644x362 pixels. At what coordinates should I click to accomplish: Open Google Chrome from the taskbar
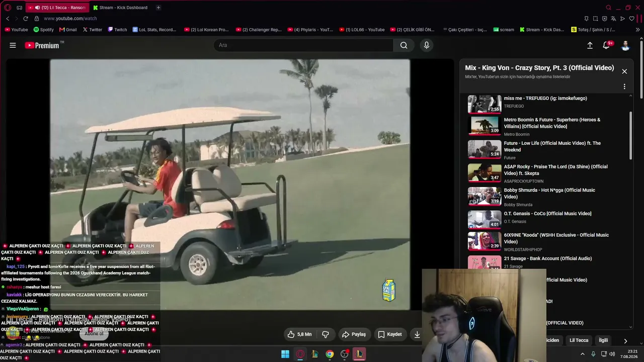click(330, 354)
